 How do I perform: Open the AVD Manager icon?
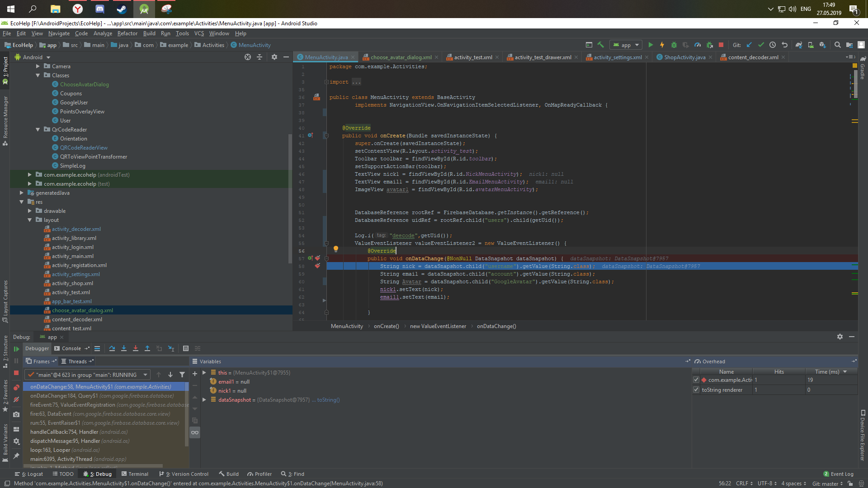811,45
